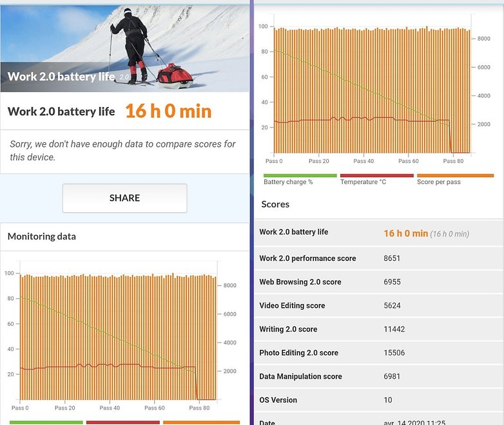The width and height of the screenshot is (504, 425).
Task: Click the Score per pass legend label
Action: pos(439,182)
